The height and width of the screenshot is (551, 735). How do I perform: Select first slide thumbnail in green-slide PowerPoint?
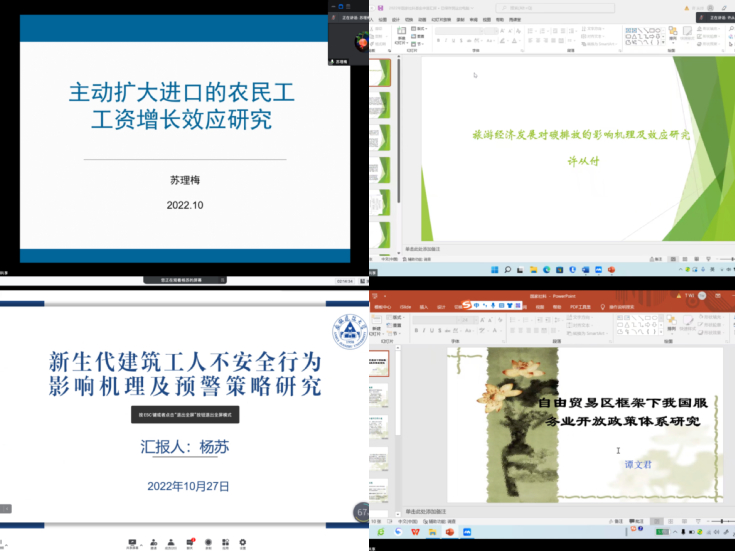point(381,75)
